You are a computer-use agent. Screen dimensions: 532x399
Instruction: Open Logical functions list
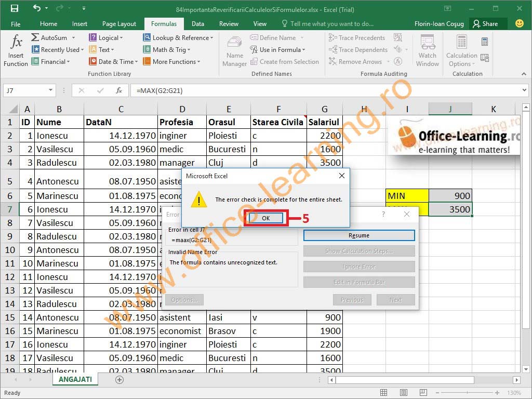(x=106, y=37)
